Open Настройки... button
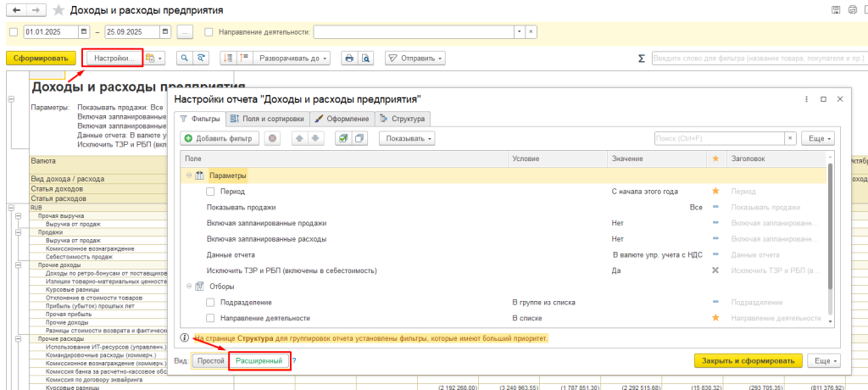Image resolution: width=868 pixels, height=390 pixels. (114, 58)
